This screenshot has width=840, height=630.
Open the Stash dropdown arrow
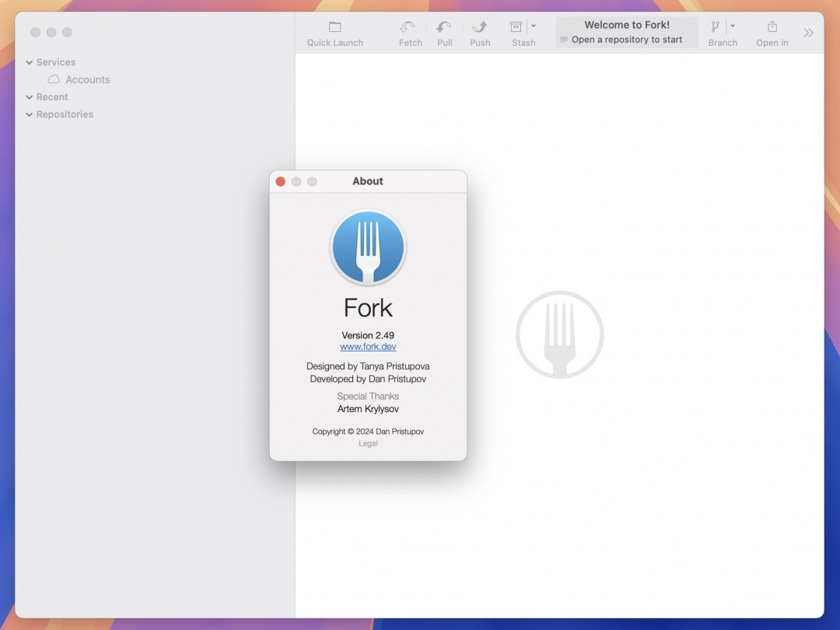(534, 26)
